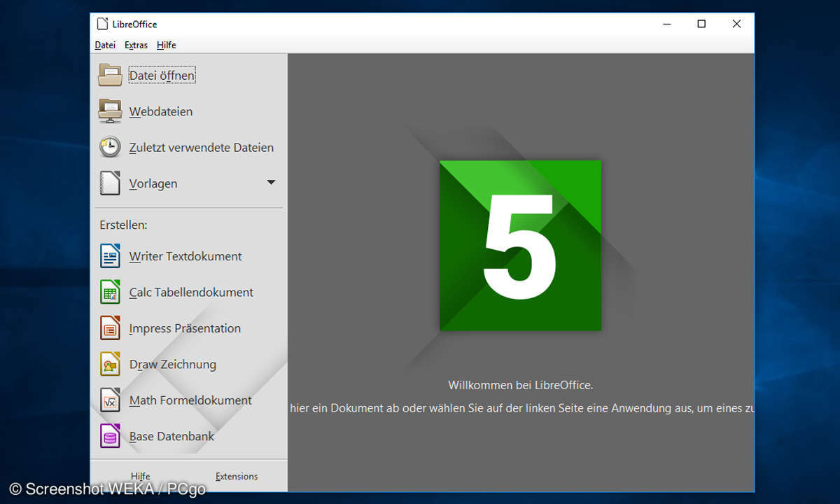
Task: Click the Impress presentation icon
Action: 110,328
